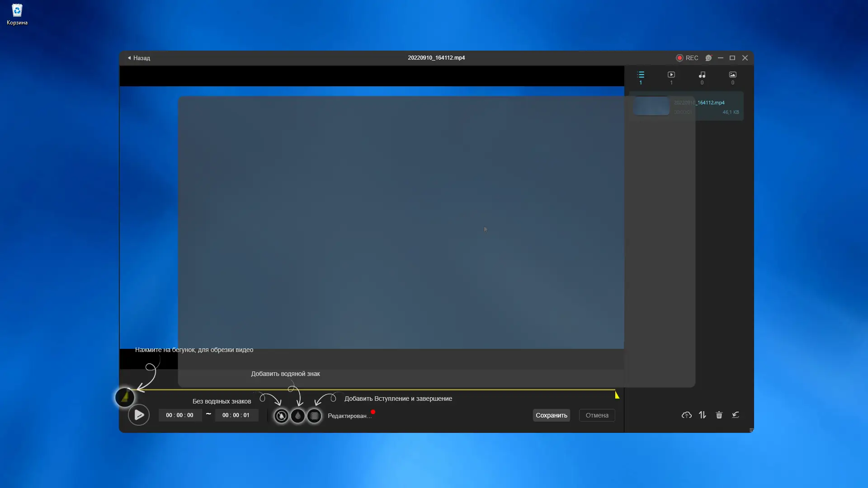Click the yellow end trim marker
Screen dimensions: 868x488
pos(617,395)
